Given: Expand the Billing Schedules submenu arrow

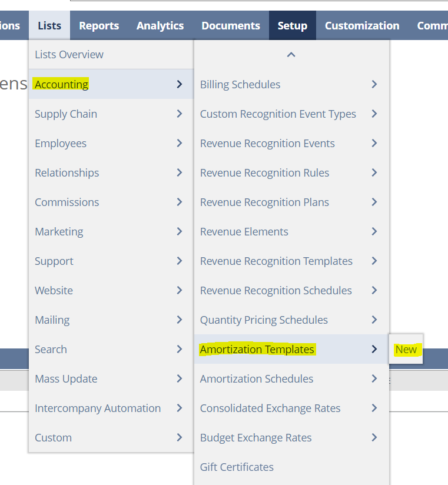Looking at the screenshot, I should 374,84.
